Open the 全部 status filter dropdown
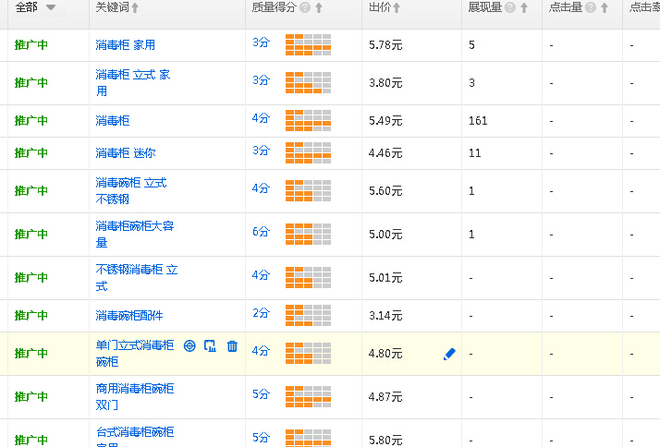660x447 pixels. 50,8
